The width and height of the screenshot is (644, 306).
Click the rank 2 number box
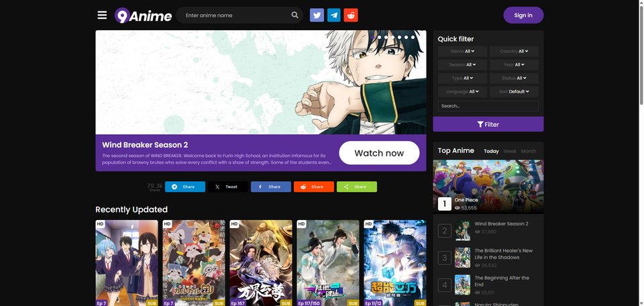click(444, 231)
